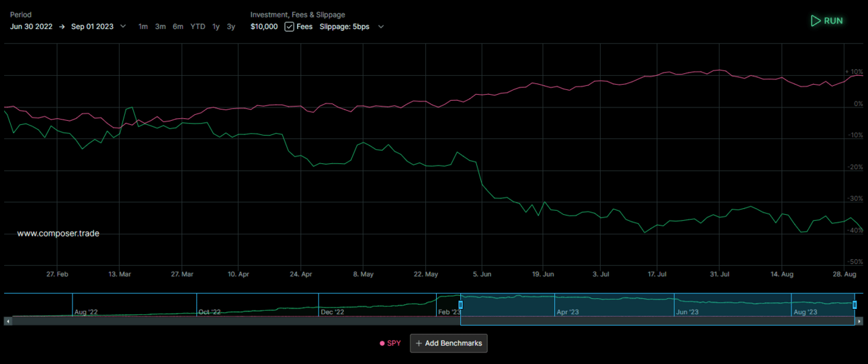Change the $10,000 investment amount
This screenshot has width=868, height=364.
coord(264,27)
